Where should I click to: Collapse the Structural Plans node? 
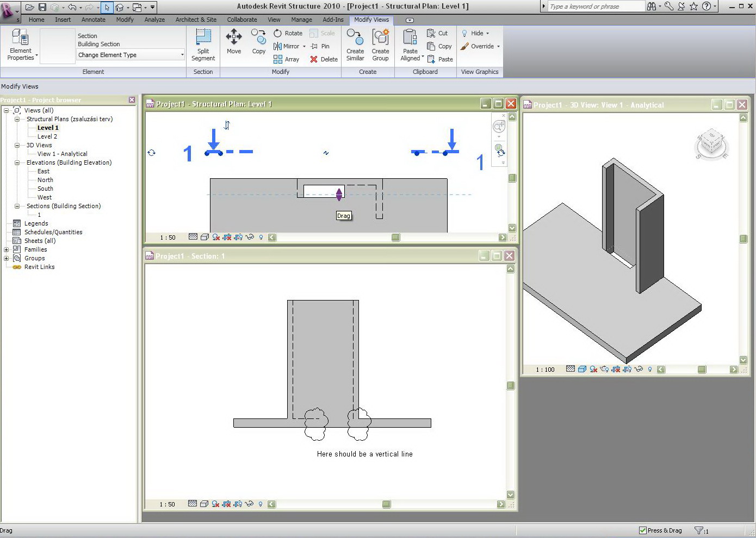[17, 119]
